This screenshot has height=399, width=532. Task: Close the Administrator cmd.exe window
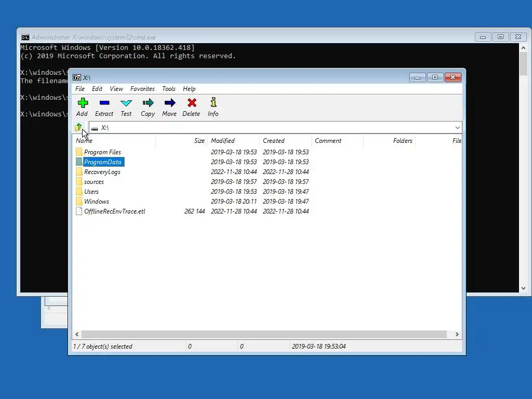coord(518,37)
